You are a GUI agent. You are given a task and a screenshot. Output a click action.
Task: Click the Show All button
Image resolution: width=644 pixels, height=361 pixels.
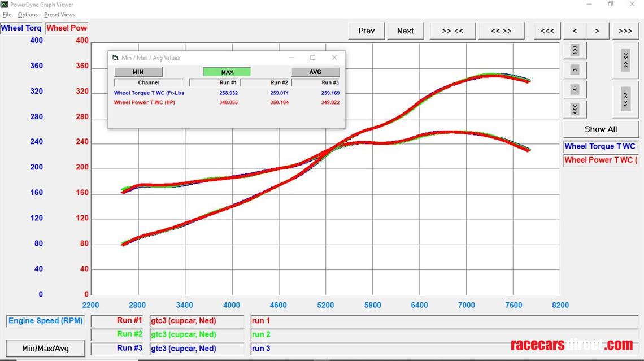point(601,129)
